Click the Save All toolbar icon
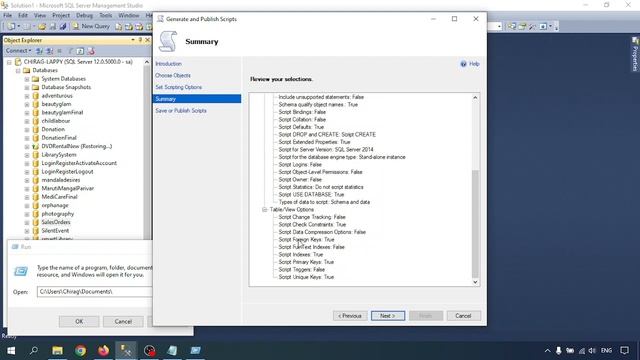Image resolution: width=640 pixels, height=360 pixels. 63,26
